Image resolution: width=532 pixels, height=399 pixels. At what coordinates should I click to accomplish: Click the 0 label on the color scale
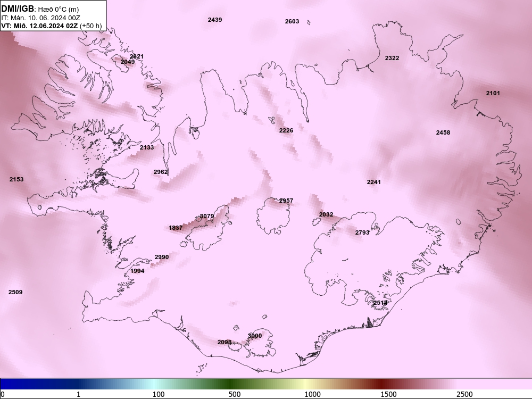pos(3,394)
